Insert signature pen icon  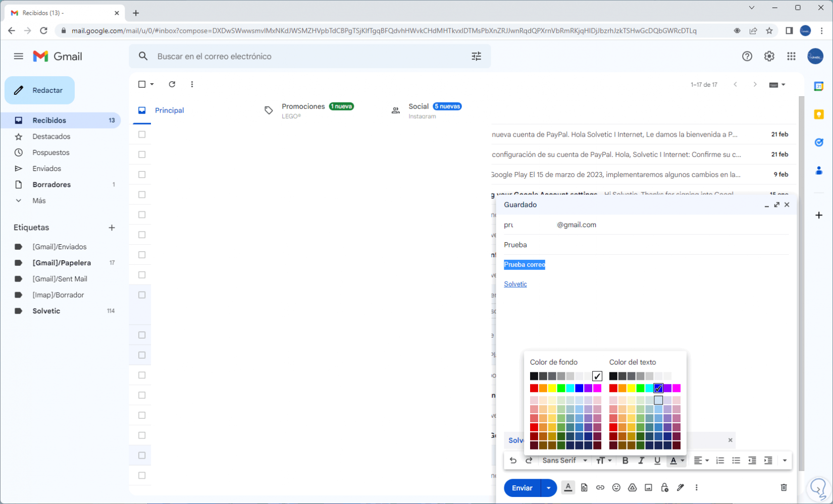pyautogui.click(x=681, y=487)
